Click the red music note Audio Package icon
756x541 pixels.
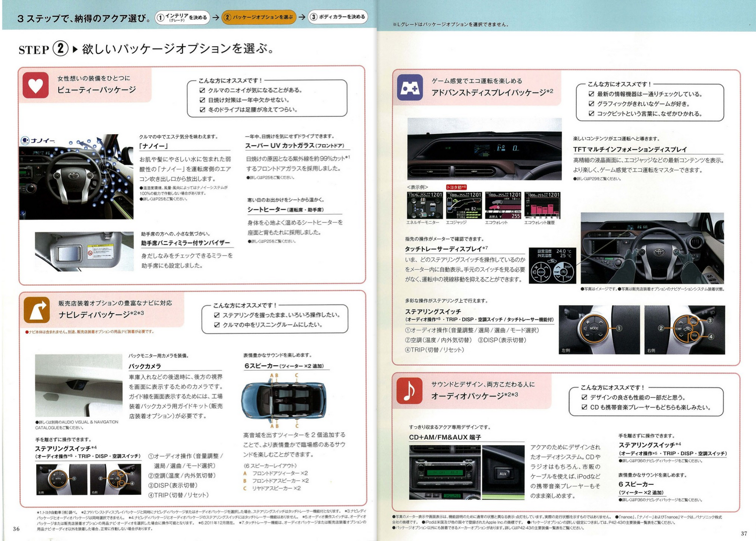click(409, 390)
